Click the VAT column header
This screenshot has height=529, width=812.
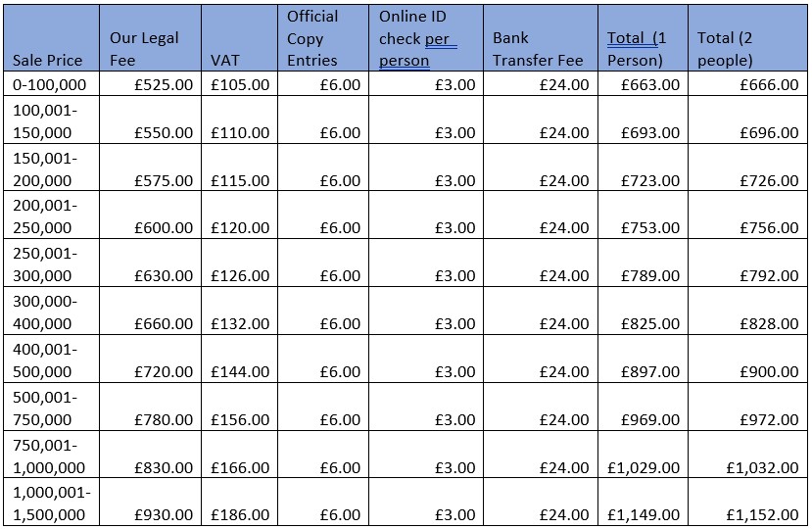click(x=239, y=38)
